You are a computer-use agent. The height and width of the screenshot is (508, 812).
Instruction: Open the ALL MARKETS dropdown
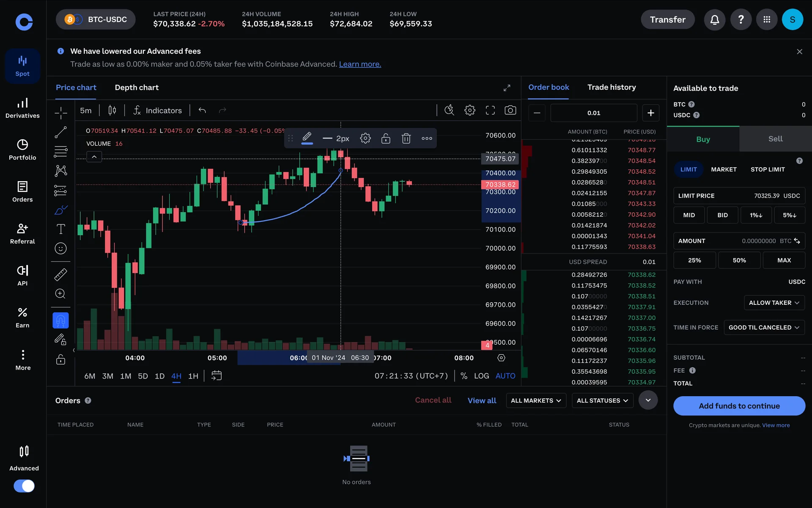tap(536, 400)
